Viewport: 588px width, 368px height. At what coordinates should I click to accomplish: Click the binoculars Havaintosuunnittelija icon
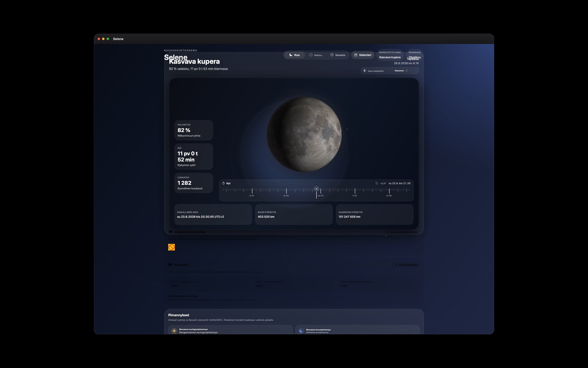[170, 232]
